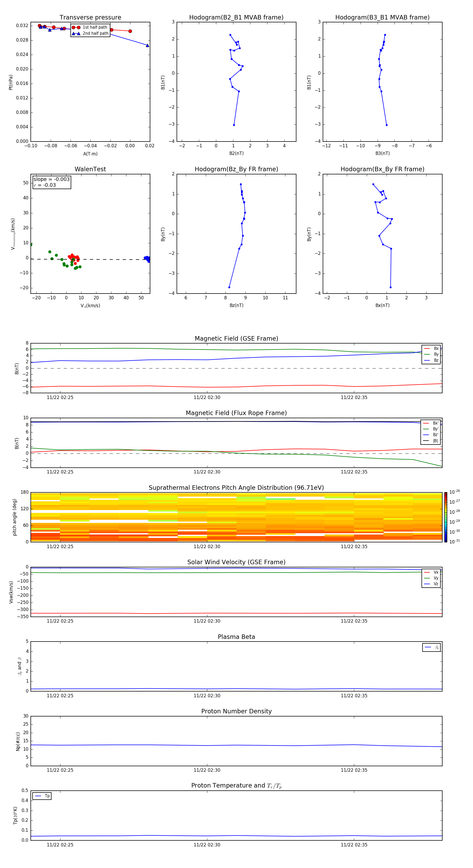
Task: Click the Bx' legend entry
Action: pyautogui.click(x=431, y=423)
